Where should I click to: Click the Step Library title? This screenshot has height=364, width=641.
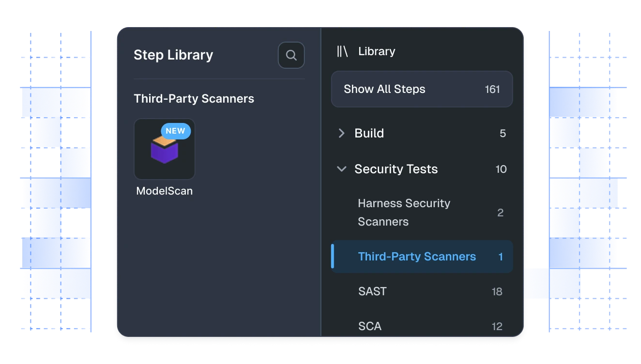point(173,55)
